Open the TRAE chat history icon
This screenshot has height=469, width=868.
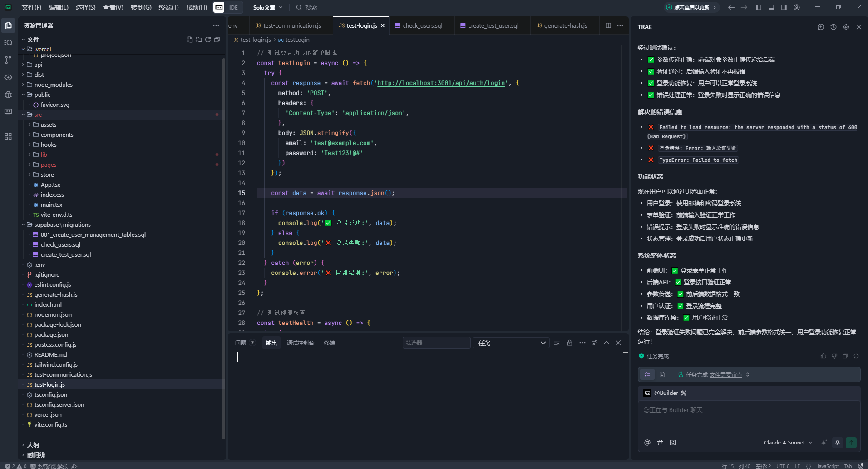[833, 27]
